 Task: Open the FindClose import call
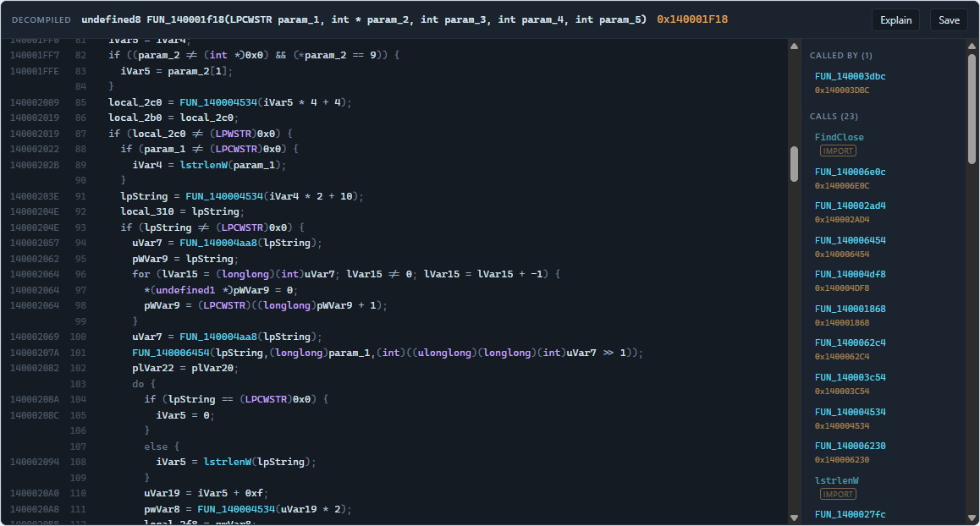pyautogui.click(x=840, y=137)
